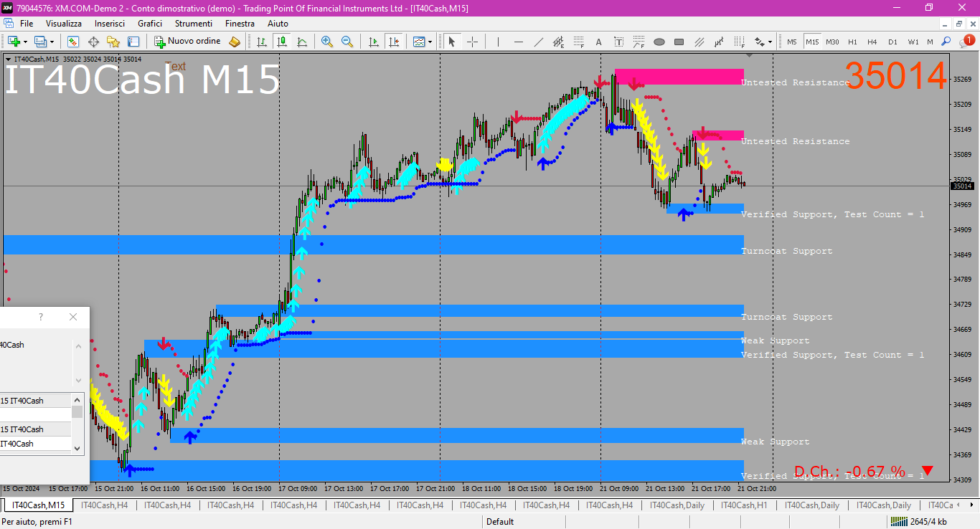Expand the Templates dropdown arrow

point(430,42)
